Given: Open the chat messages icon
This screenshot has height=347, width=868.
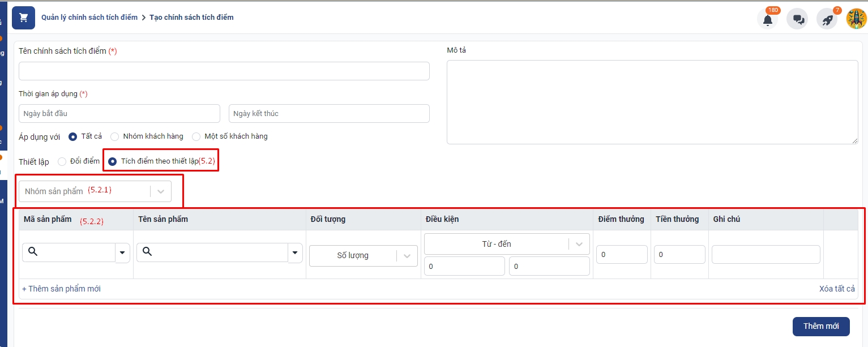Looking at the screenshot, I should point(798,19).
